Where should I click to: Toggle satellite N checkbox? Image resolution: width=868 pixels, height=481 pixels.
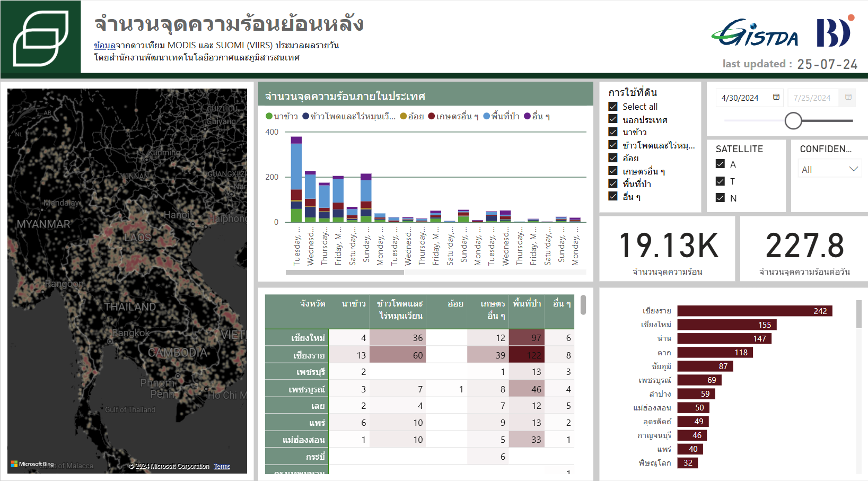(x=720, y=198)
